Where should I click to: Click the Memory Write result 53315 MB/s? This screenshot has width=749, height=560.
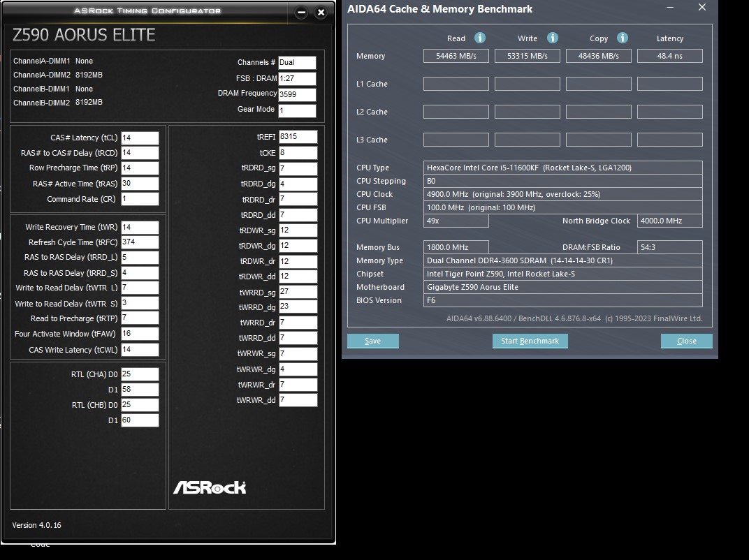click(528, 56)
